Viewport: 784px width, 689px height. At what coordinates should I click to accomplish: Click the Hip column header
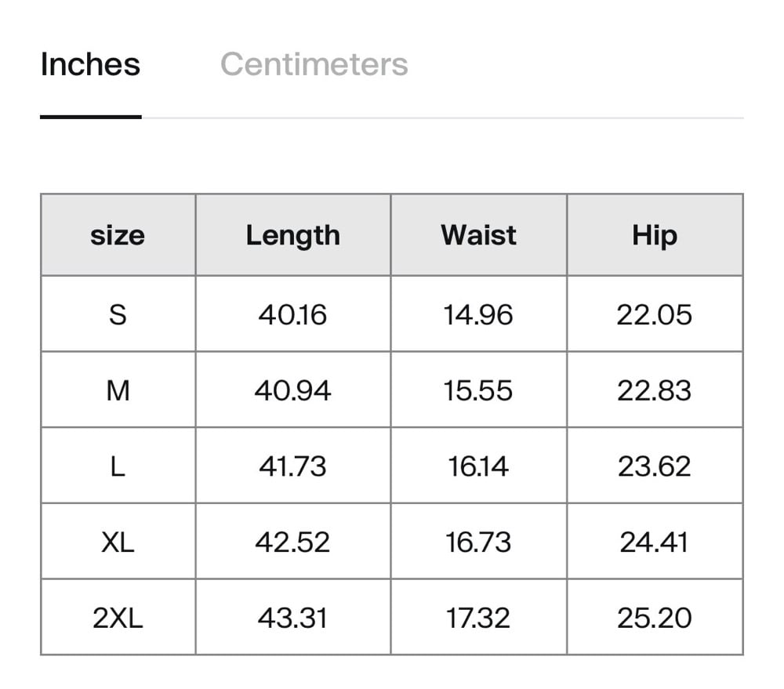(x=655, y=235)
